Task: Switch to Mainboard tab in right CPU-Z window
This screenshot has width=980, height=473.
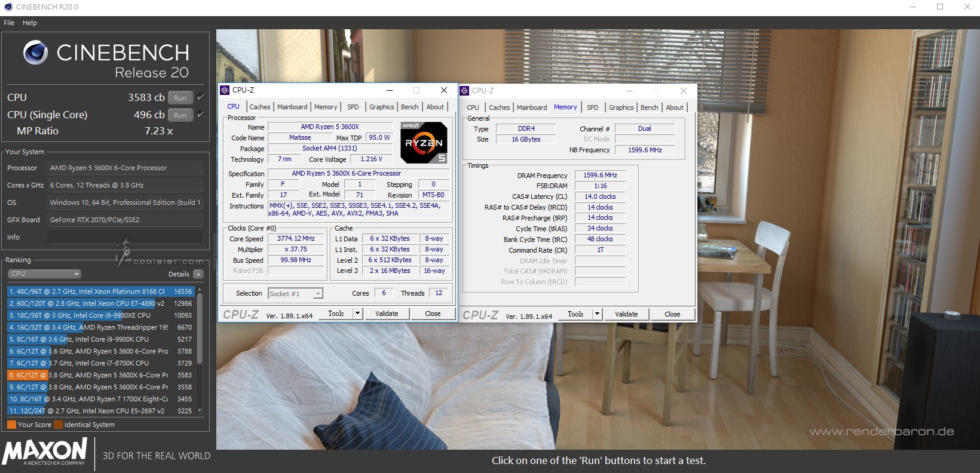Action: pos(532,107)
